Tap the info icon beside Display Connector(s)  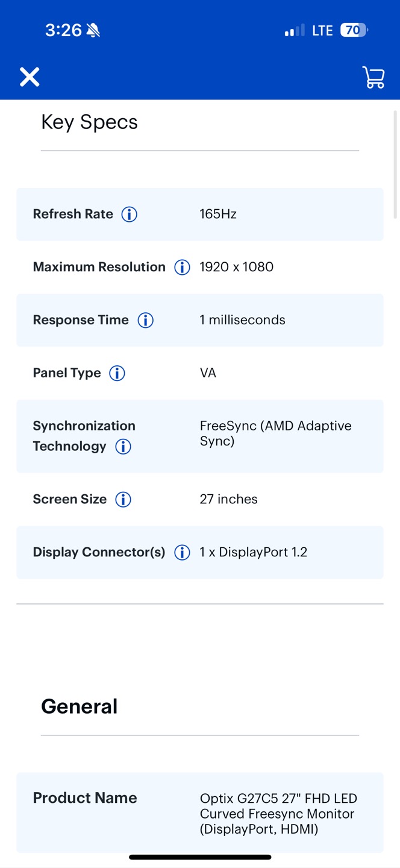(182, 553)
